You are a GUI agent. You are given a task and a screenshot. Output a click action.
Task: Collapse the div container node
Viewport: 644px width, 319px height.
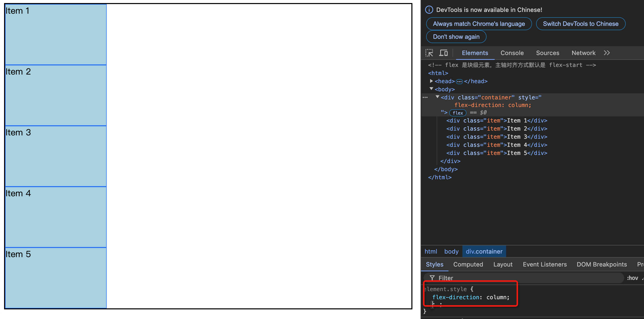(x=437, y=97)
